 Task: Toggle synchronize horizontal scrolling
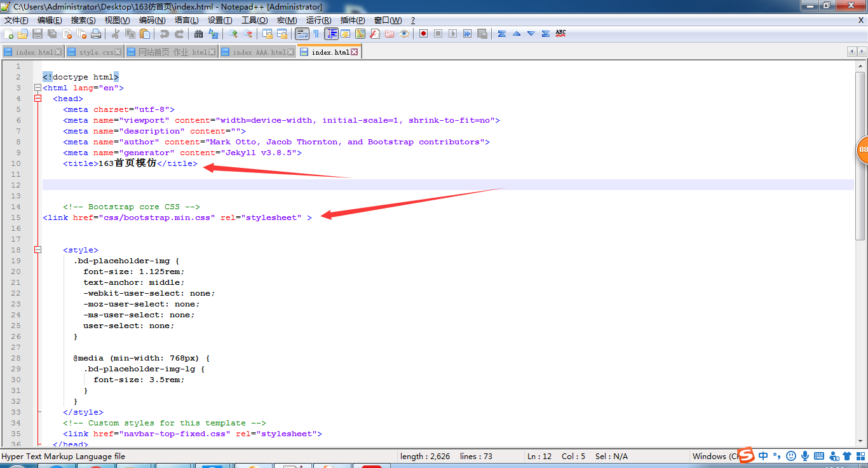coord(282,34)
